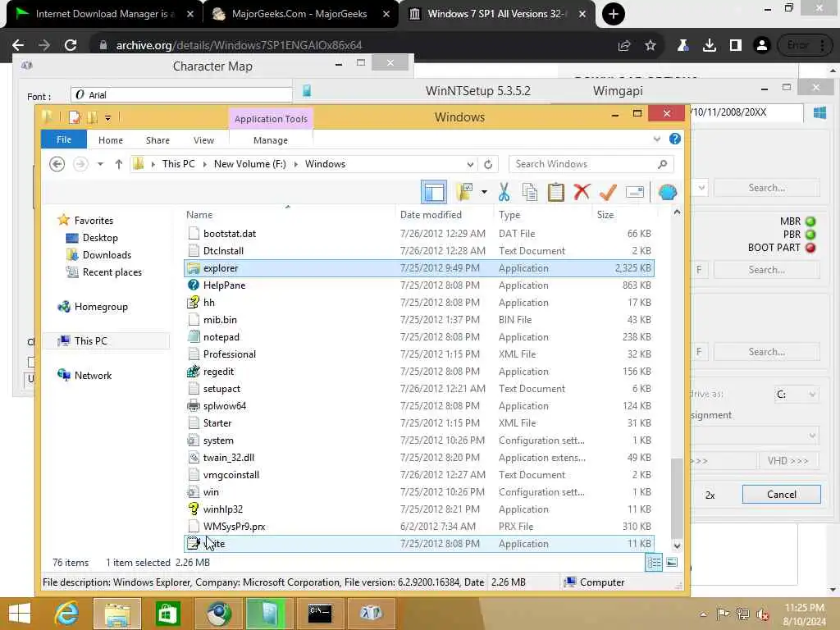Open recent locations dropdown arrow
The height and width of the screenshot is (630, 840).
(100, 164)
